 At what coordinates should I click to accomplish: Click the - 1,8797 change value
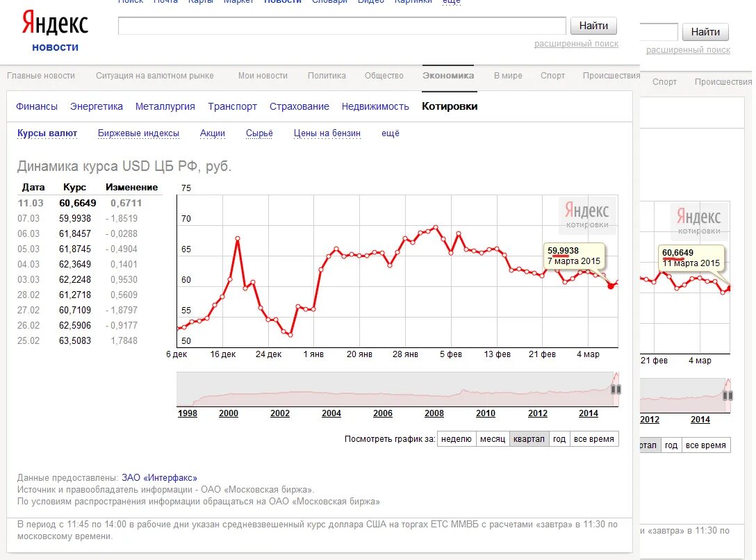[x=122, y=311]
